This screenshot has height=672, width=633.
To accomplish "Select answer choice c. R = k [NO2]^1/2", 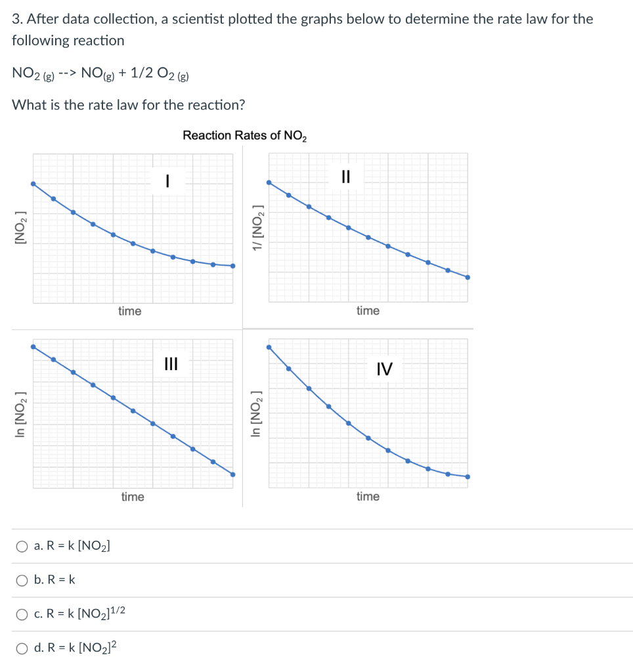I will coord(22,614).
